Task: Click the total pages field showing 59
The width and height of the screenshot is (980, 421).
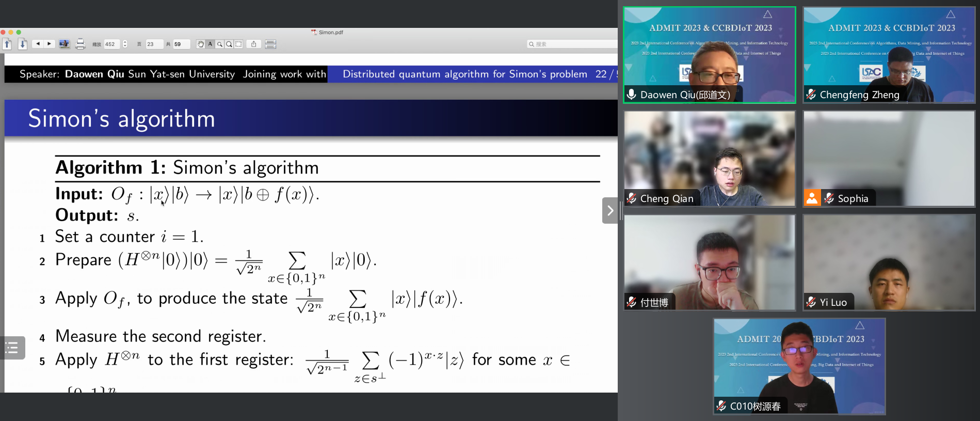Action: coord(181,44)
